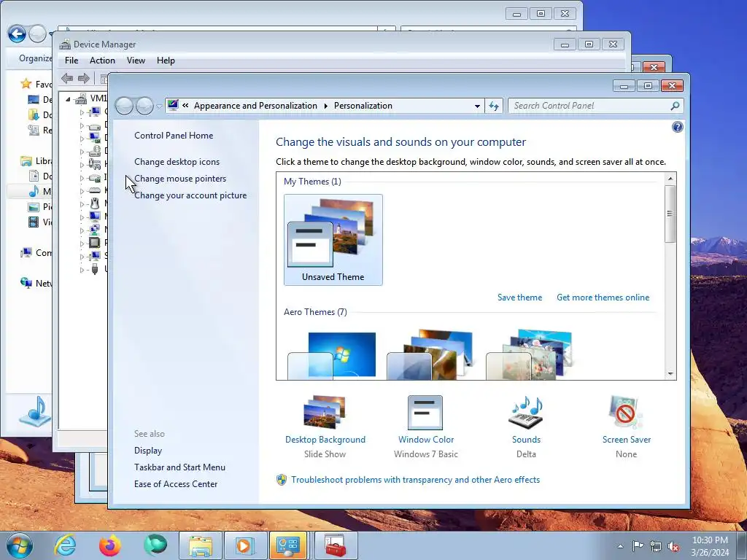Expand the USB controllers category node
Viewport: 747px width, 560px height.
[x=82, y=270]
